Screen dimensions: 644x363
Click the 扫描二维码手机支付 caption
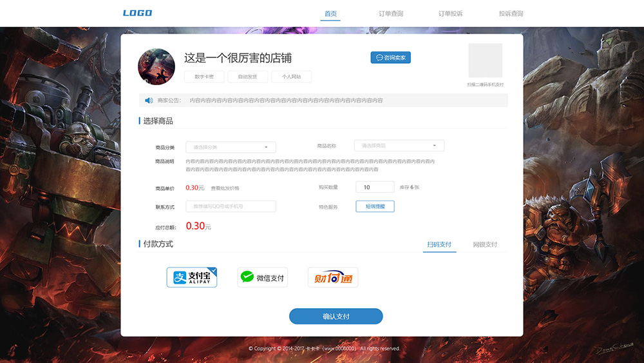(486, 84)
